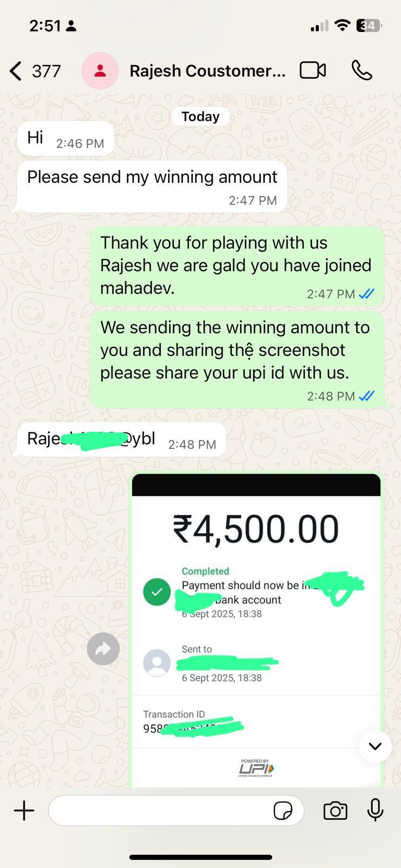The height and width of the screenshot is (868, 401).
Task: Tap the 'Hi' message bubble
Action: pos(66,139)
